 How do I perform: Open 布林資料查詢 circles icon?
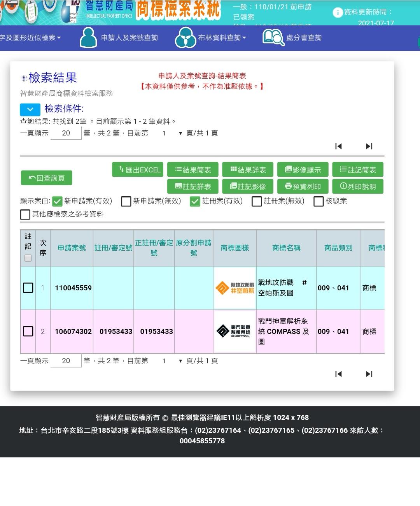185,38
